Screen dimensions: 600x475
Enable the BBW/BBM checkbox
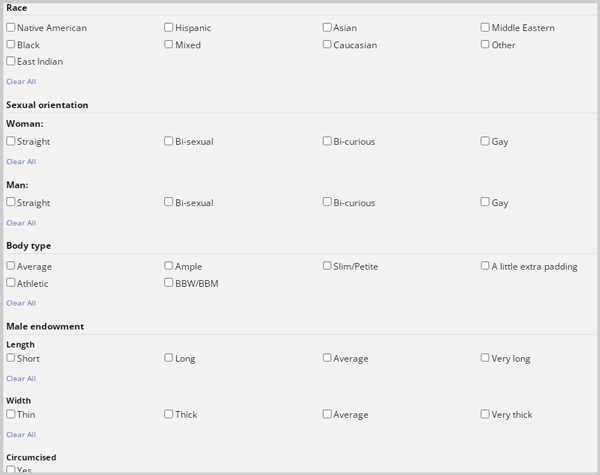(x=168, y=283)
